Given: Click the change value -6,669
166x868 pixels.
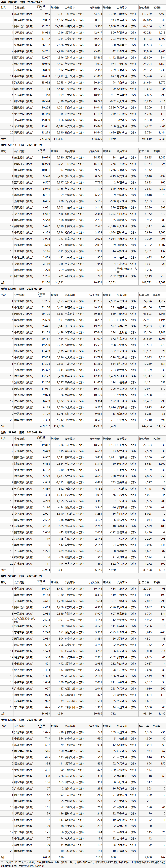Looking at the screenshot, I should coord(162,14).
